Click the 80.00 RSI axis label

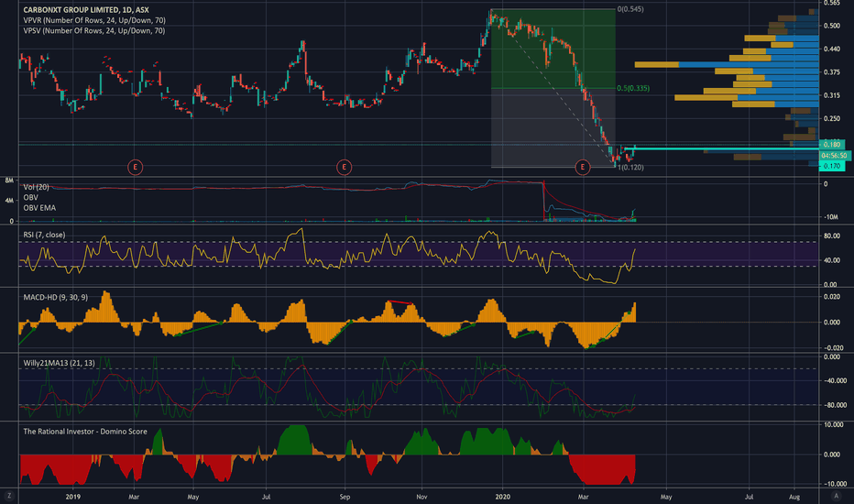tap(832, 236)
